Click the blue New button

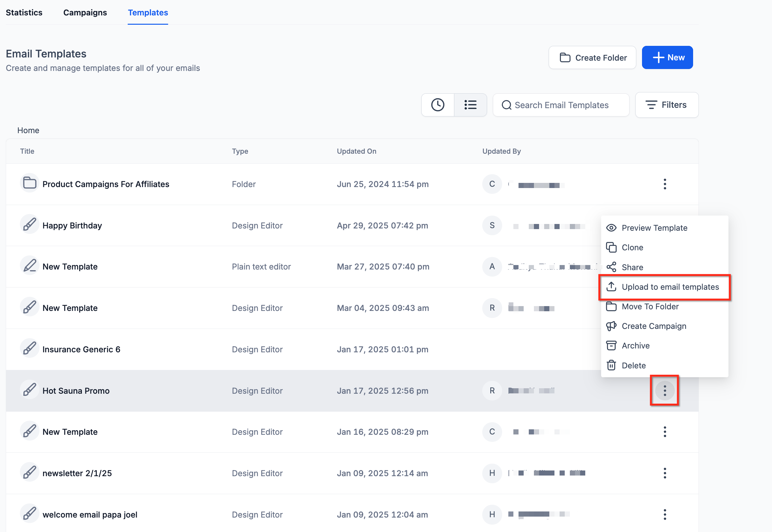667,58
